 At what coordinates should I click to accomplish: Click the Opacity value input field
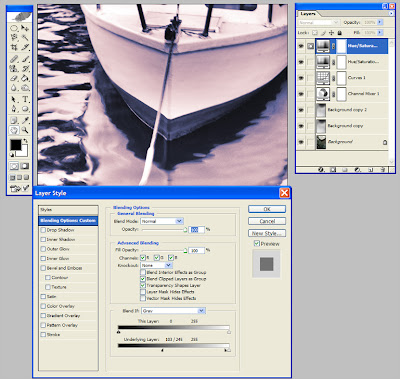tap(197, 230)
